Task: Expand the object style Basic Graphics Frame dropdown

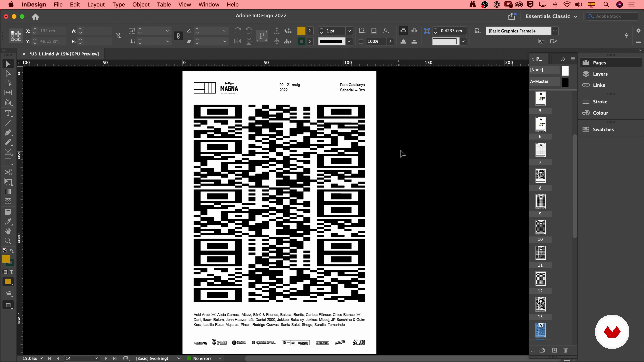Action: point(555,31)
